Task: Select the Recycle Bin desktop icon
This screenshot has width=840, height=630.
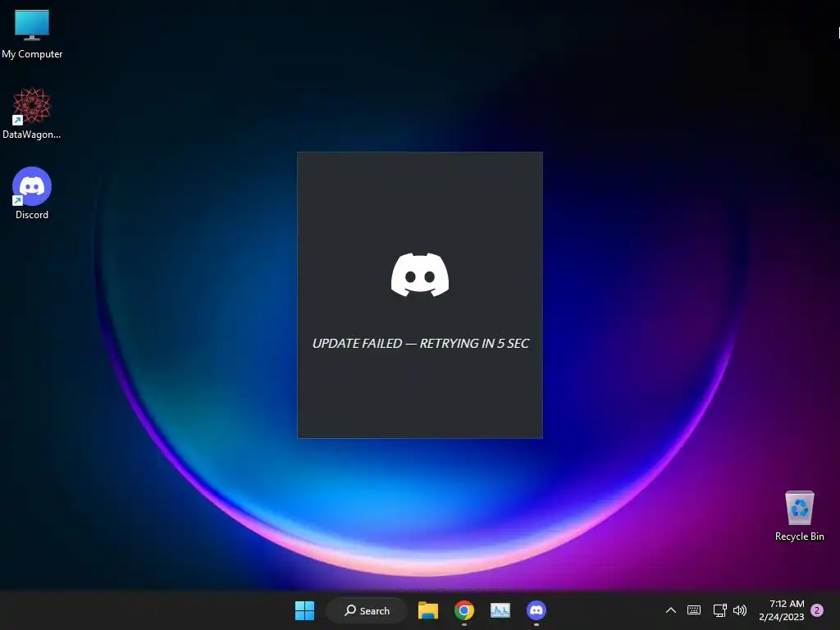Action: [799, 516]
